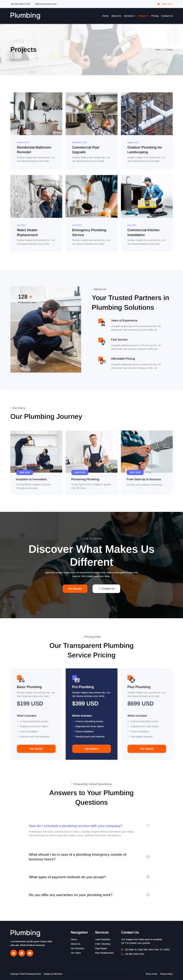Viewport: 183px width, 980px height.
Task: Click the Affordable Pricing icon
Action: 102,360
